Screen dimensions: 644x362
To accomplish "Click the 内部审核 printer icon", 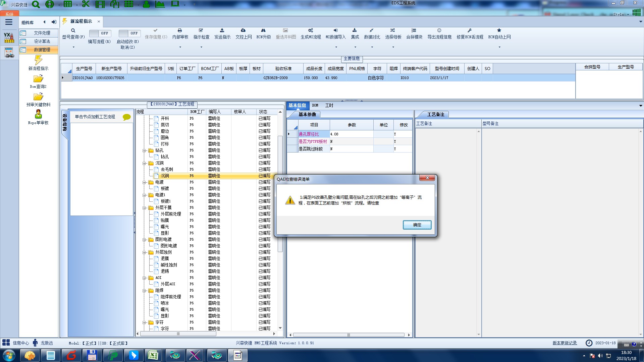I will click(x=180, y=31).
